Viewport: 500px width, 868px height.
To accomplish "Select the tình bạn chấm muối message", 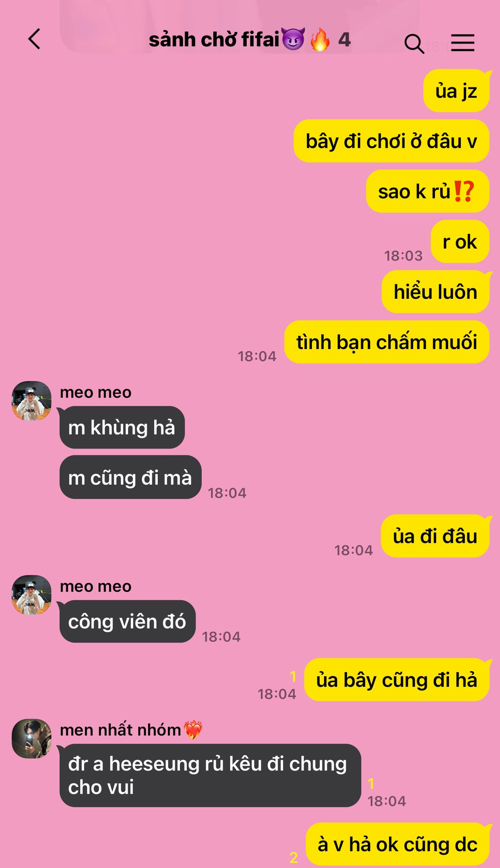I will click(387, 342).
